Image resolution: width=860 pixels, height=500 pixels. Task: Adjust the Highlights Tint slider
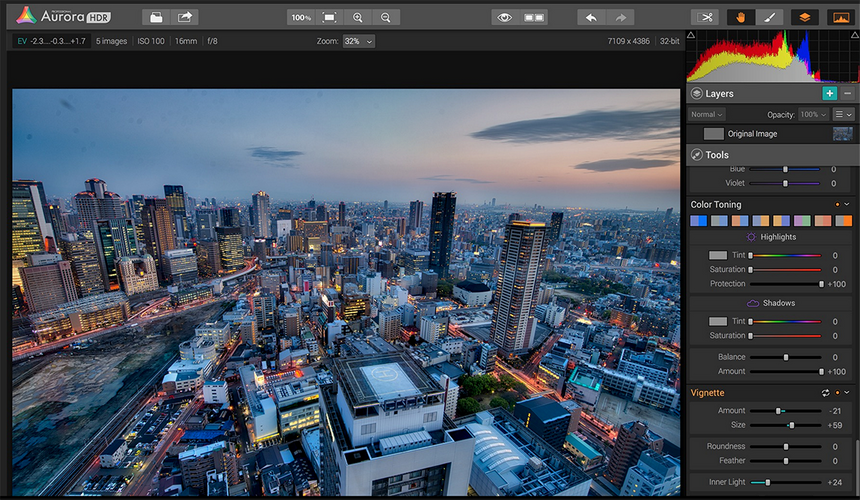(x=785, y=255)
